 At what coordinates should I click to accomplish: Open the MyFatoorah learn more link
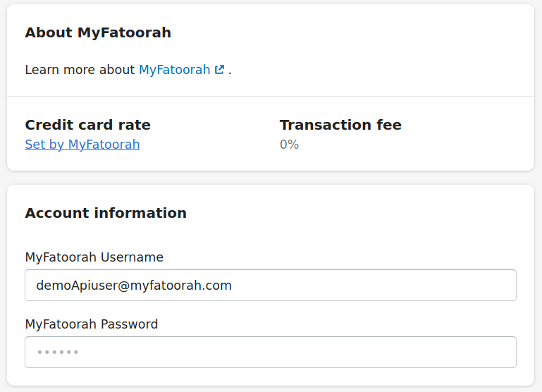pyautogui.click(x=175, y=70)
